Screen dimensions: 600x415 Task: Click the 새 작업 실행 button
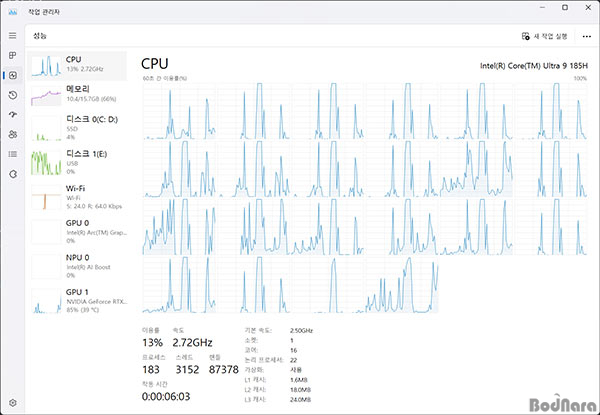tap(545, 36)
